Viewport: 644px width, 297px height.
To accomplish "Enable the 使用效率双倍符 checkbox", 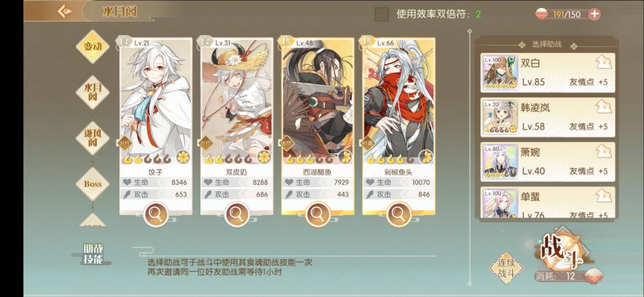I will [382, 14].
